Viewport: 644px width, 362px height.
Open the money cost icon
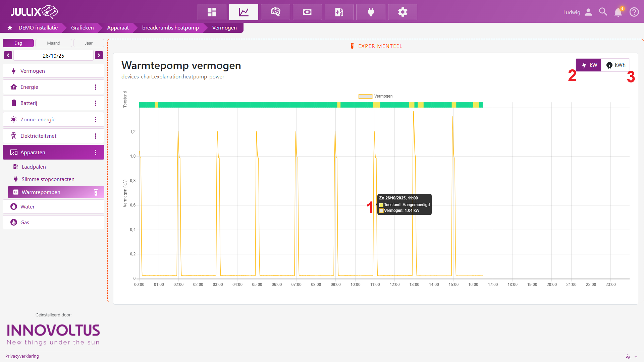click(x=307, y=12)
